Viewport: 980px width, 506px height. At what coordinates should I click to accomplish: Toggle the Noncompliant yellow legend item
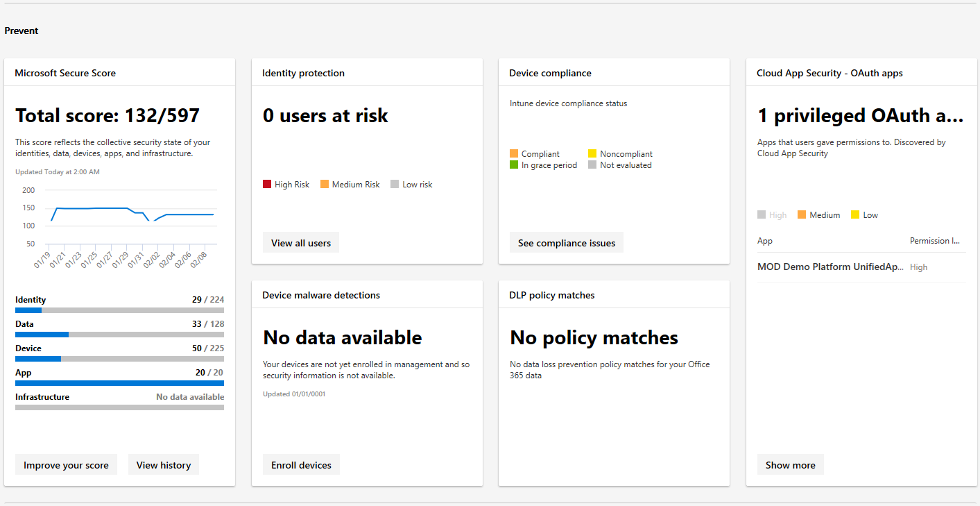coord(620,154)
